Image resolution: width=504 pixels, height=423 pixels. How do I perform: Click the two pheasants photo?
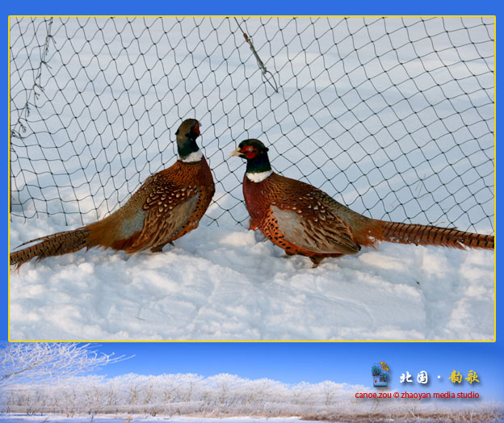point(252,178)
